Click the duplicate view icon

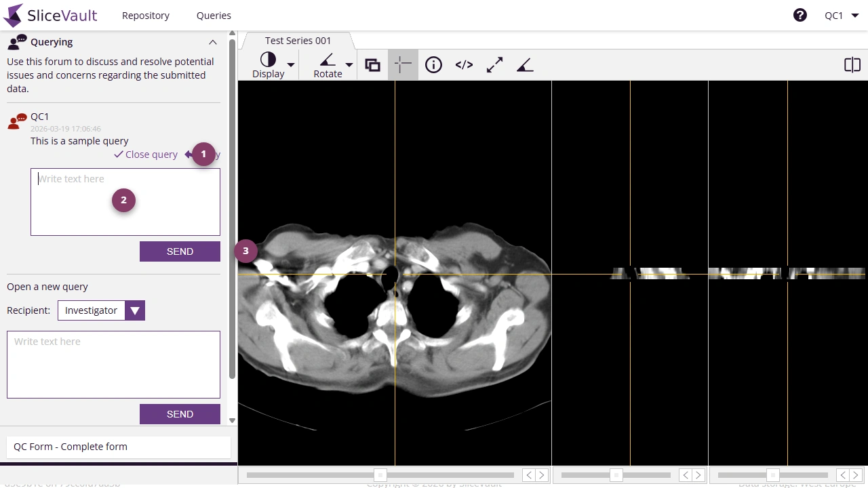pyautogui.click(x=372, y=64)
